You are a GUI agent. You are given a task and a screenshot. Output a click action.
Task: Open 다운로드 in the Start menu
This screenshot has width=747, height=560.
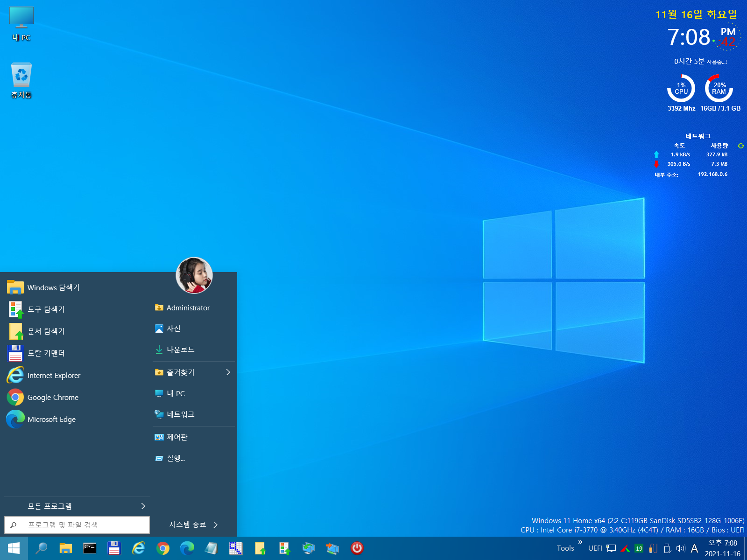pos(194,350)
